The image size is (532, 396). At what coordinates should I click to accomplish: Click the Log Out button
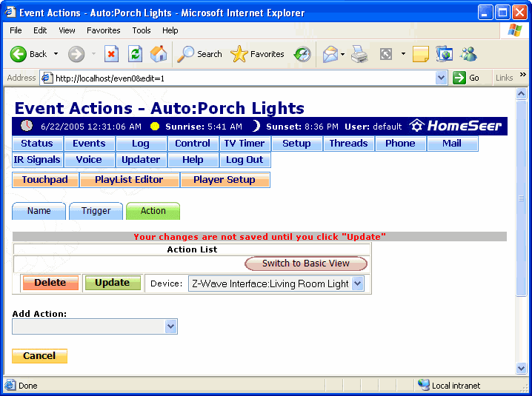[245, 160]
